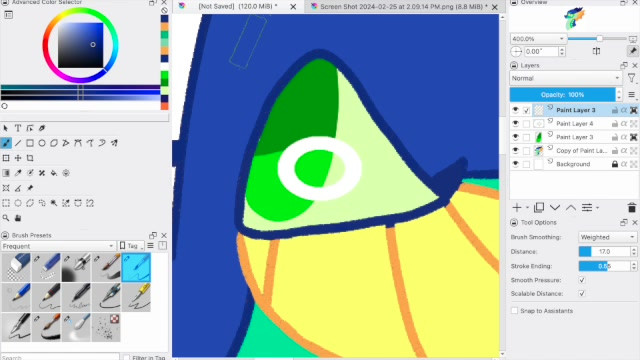Select the Gradient tool
Viewport: 640px width, 360px height.
6,173
